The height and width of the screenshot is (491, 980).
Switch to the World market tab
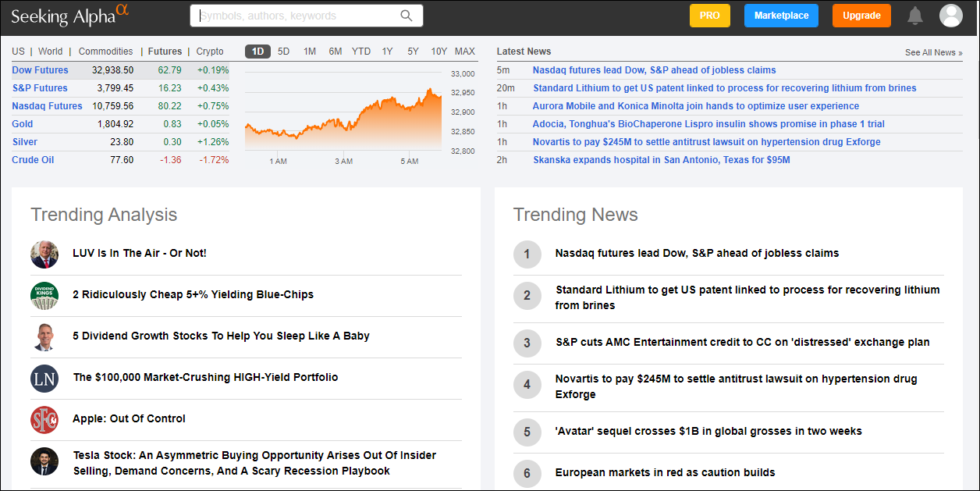point(50,52)
